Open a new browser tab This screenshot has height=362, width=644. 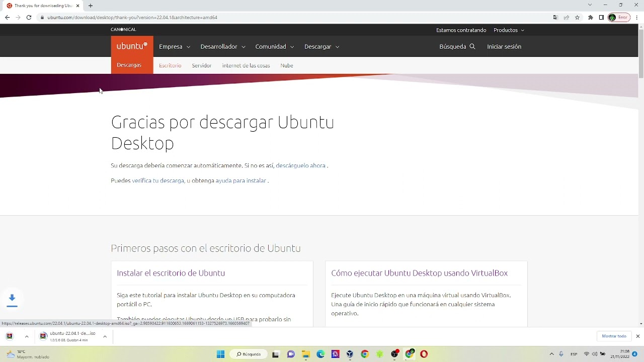pos(91,6)
